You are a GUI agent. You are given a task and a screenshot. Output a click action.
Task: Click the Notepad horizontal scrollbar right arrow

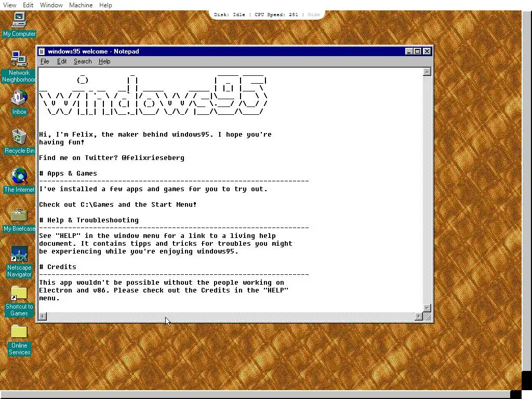click(419, 316)
